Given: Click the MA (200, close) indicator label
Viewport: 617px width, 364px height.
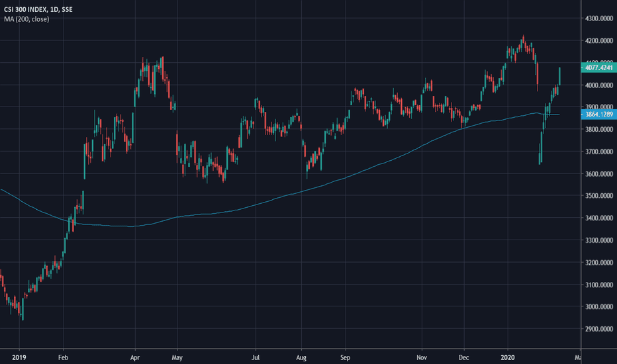Looking at the screenshot, I should (26, 19).
